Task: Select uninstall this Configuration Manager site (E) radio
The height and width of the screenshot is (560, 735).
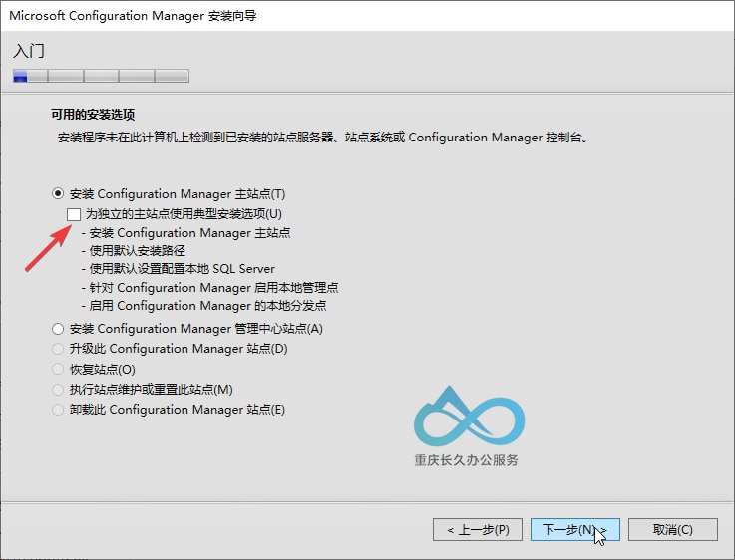Action: [58, 410]
